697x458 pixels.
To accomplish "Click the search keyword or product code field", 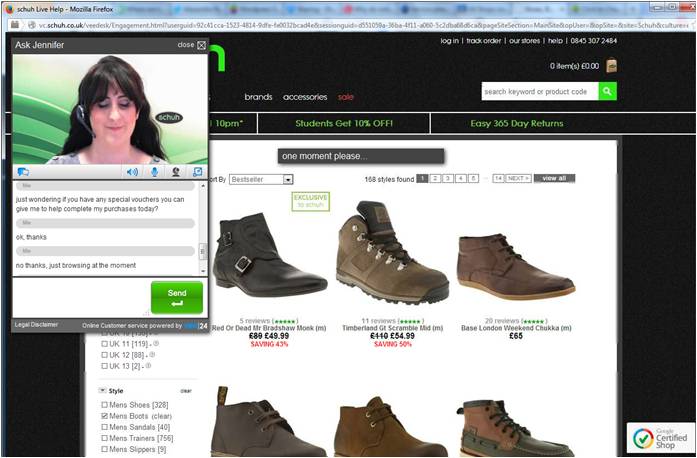I will 540,91.
